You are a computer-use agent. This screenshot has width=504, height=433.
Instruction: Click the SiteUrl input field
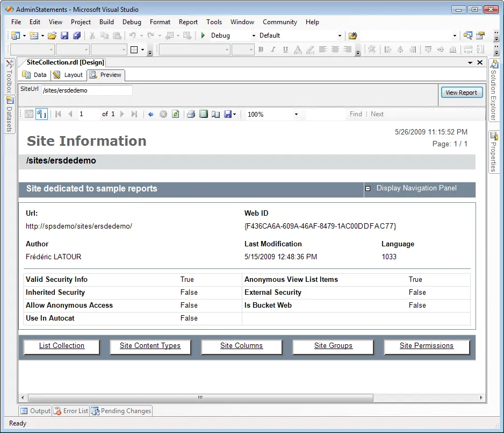[87, 90]
